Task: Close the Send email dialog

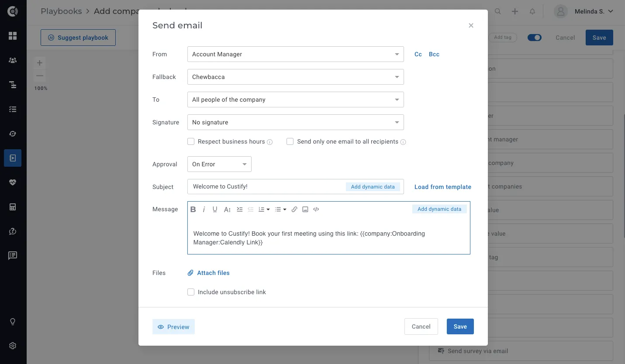Action: coord(471,26)
